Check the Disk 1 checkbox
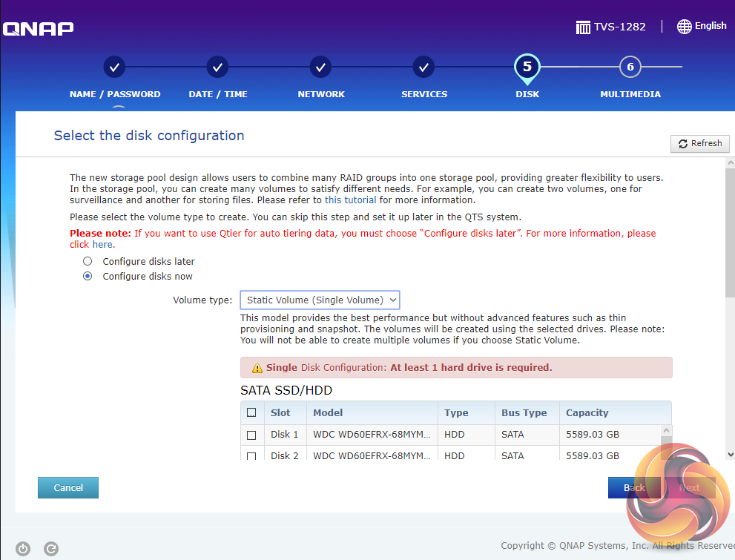 [x=251, y=435]
